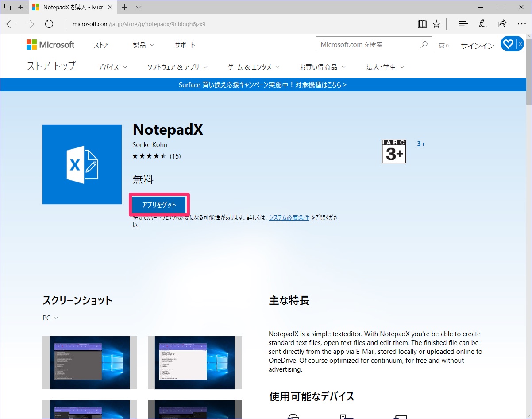The height and width of the screenshot is (419, 532).
Task: Select the NotepadX browser tab
Action: point(72,7)
